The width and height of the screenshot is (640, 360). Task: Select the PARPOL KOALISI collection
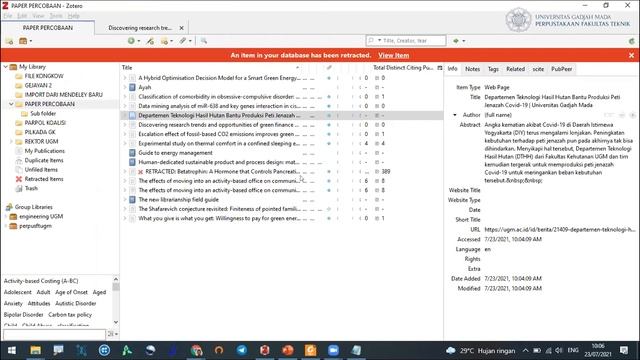tap(45, 123)
